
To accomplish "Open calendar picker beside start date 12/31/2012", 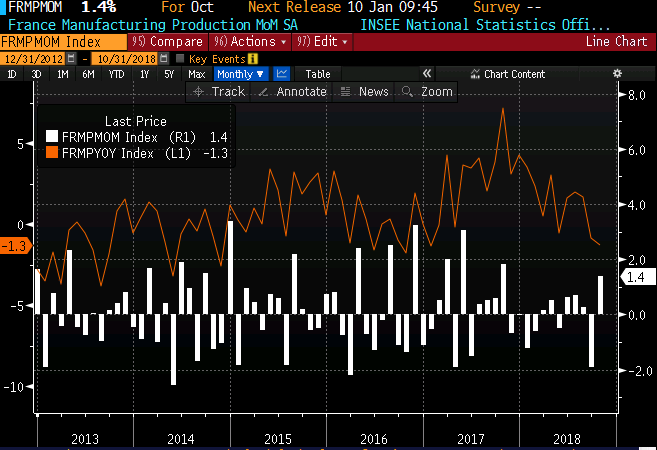I will click(71, 58).
